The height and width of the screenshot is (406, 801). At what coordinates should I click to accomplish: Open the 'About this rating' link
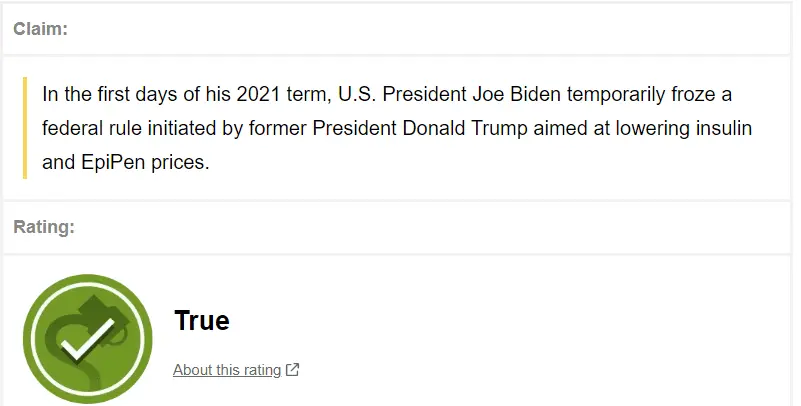pos(227,370)
